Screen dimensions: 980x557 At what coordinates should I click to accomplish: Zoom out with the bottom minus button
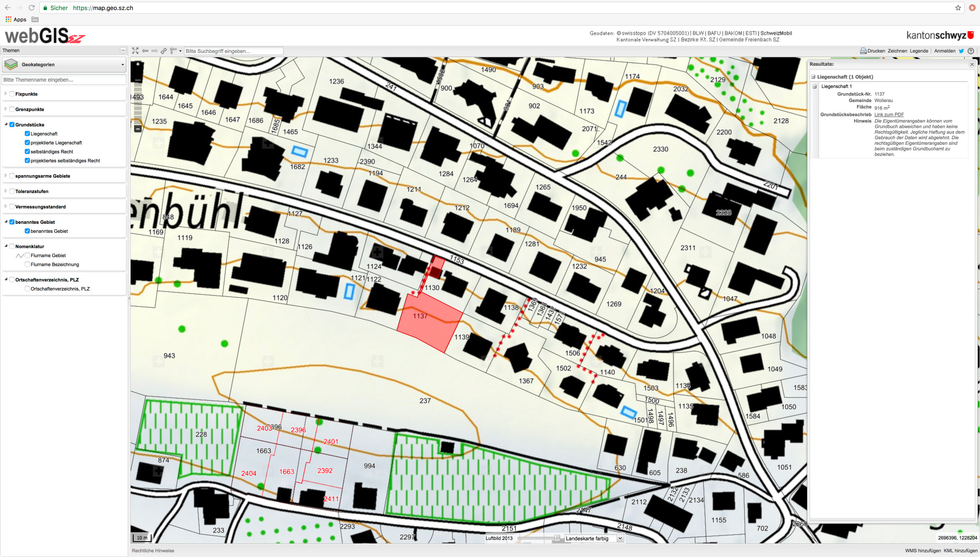pyautogui.click(x=138, y=129)
